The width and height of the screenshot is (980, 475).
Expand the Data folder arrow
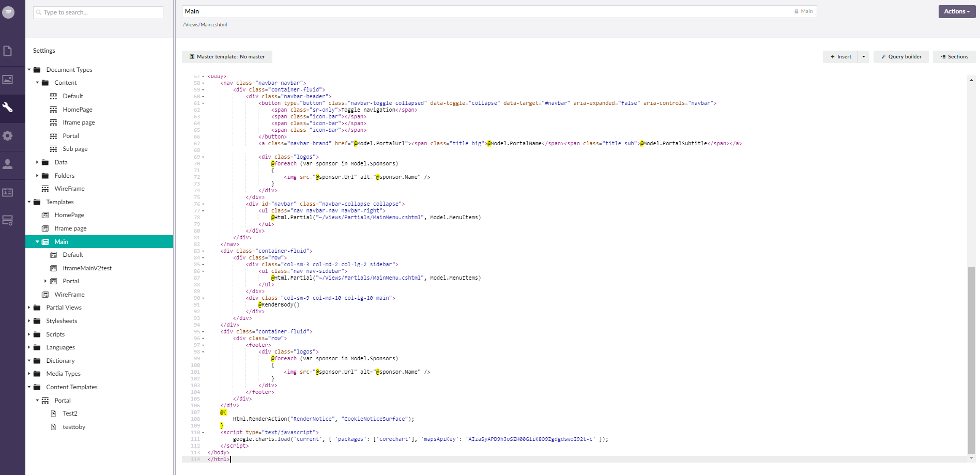click(37, 162)
